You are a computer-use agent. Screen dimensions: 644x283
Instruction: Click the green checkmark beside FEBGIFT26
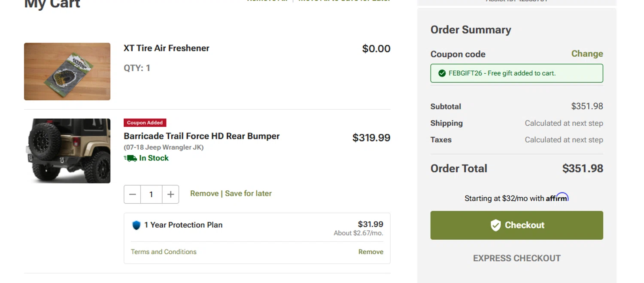coord(442,73)
